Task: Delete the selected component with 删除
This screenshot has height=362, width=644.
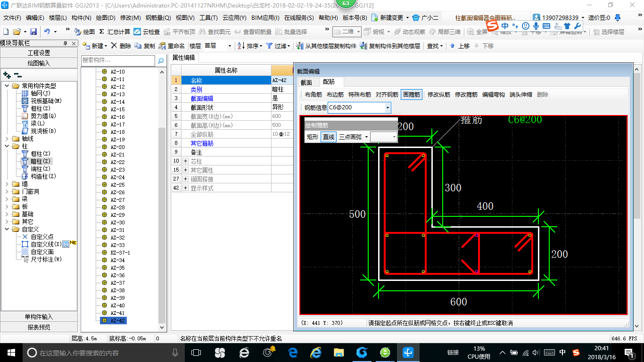Action: pos(122,46)
